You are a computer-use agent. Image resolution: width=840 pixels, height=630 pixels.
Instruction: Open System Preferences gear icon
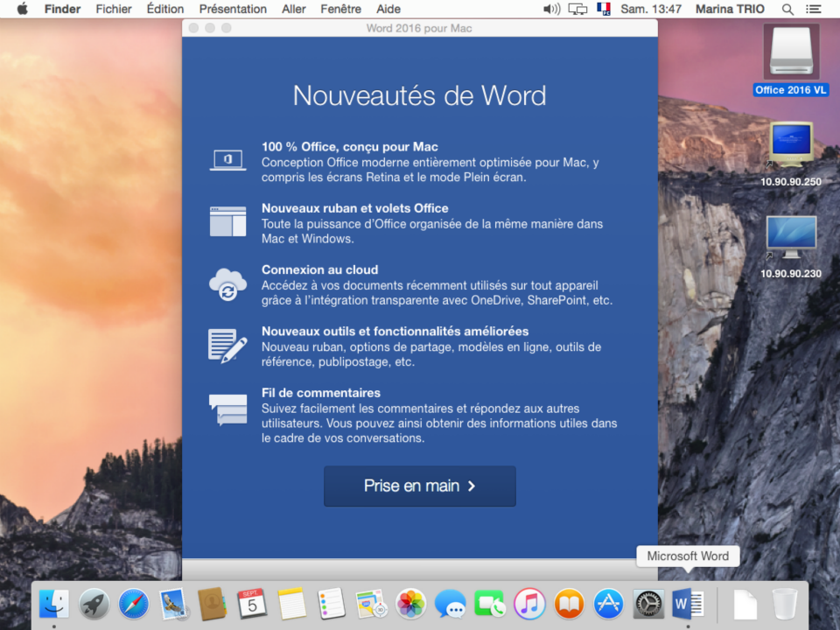(x=648, y=604)
